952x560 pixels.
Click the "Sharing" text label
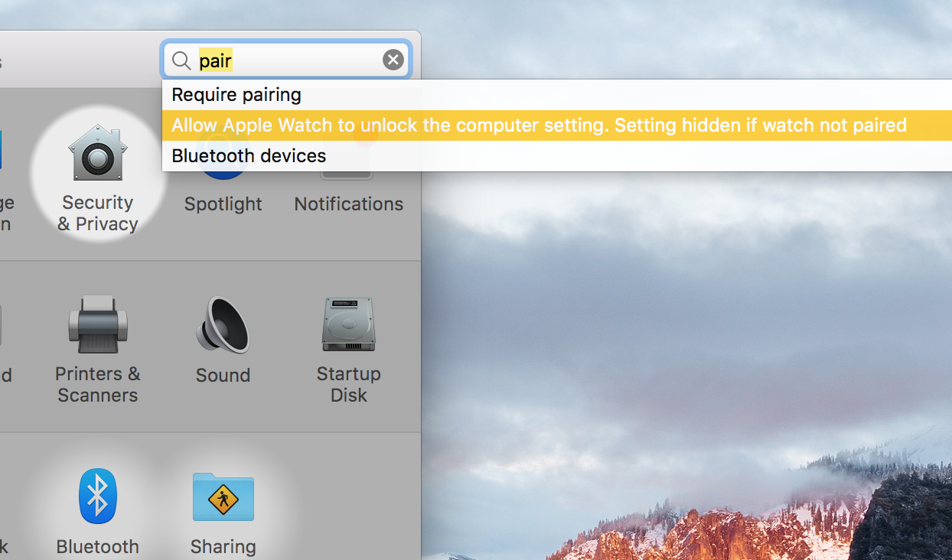click(x=223, y=547)
